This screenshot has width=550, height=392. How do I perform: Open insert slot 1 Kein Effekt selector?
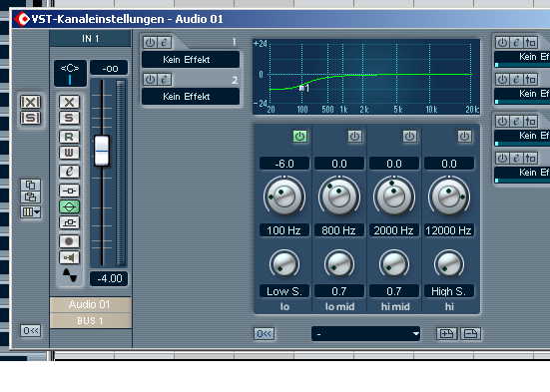191,59
